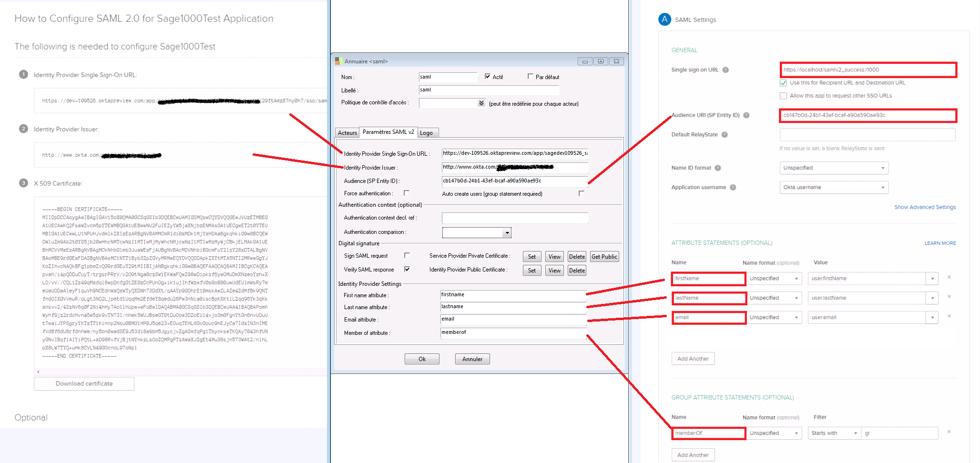
Task: Click Authentication context decl. ref field
Action: point(515,218)
